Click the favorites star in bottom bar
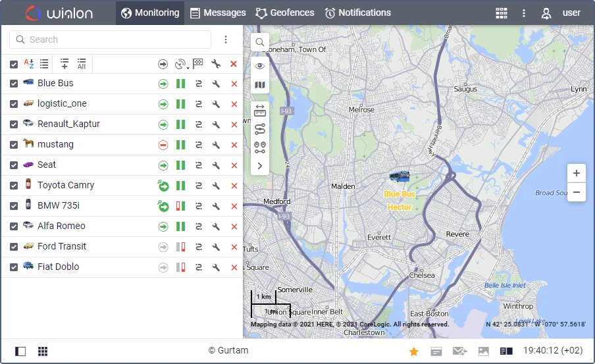595x364 pixels. click(413, 351)
